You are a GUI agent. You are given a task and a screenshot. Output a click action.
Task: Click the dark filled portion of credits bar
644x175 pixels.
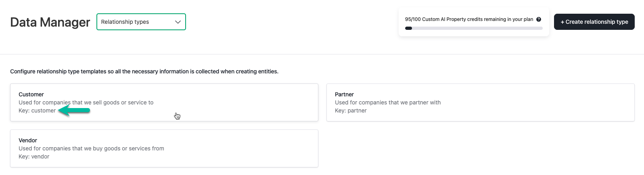(x=408, y=28)
